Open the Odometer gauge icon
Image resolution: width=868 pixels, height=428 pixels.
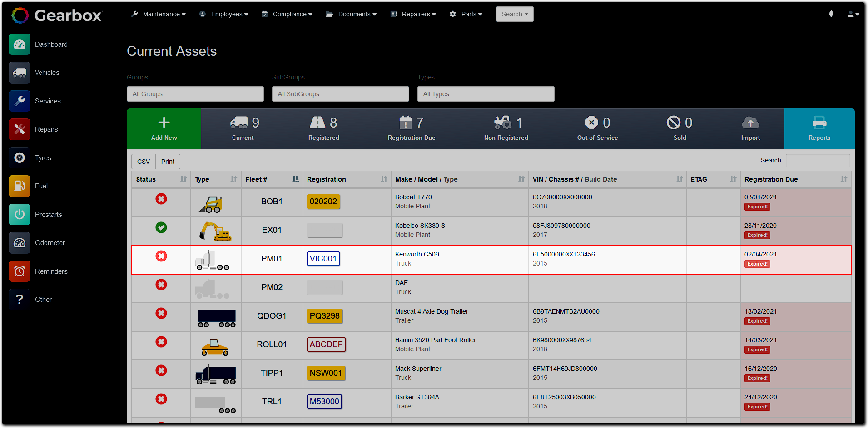[x=20, y=243]
